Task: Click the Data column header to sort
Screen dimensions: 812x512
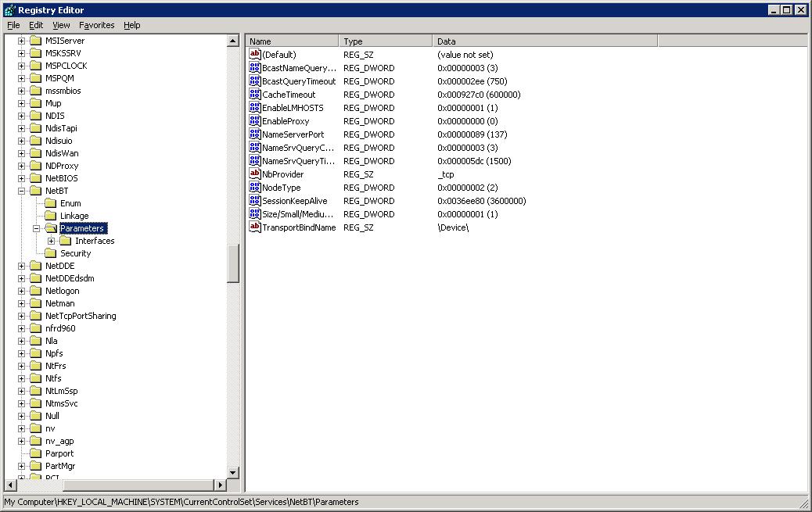Action: (469, 41)
